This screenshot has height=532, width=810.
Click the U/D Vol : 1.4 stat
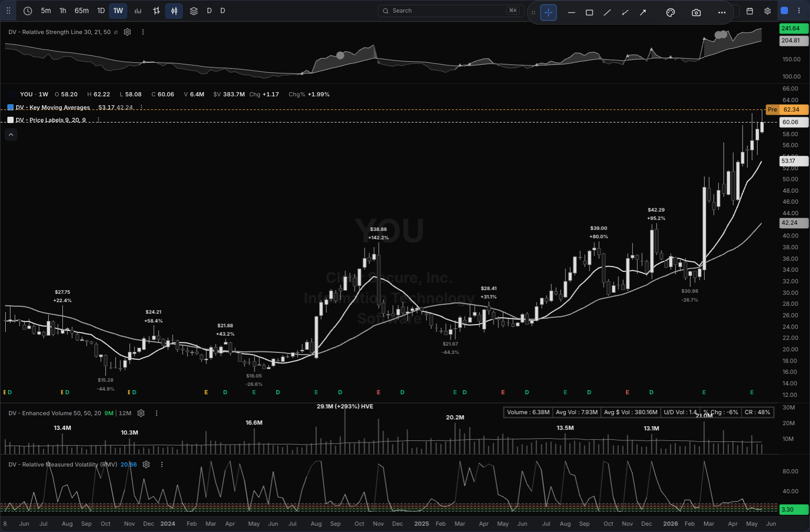(x=680, y=412)
